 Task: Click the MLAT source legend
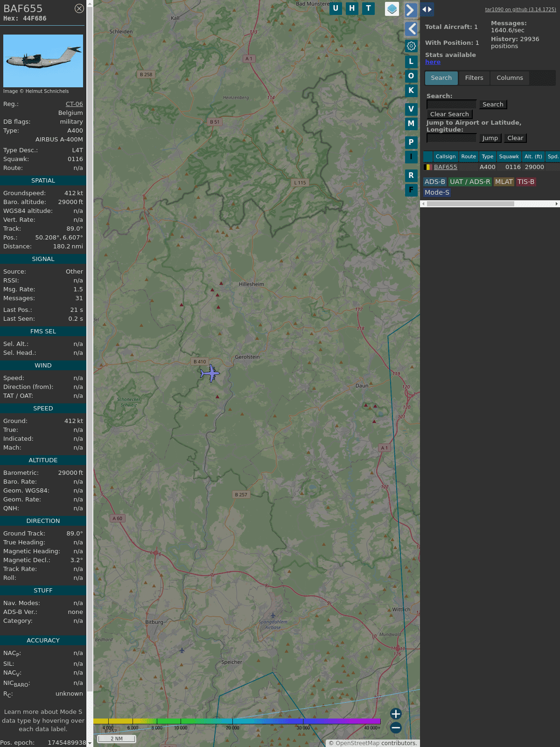(x=504, y=182)
